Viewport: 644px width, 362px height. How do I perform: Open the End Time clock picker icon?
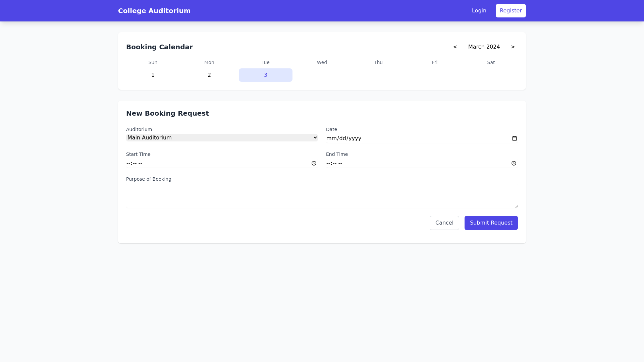tap(514, 163)
